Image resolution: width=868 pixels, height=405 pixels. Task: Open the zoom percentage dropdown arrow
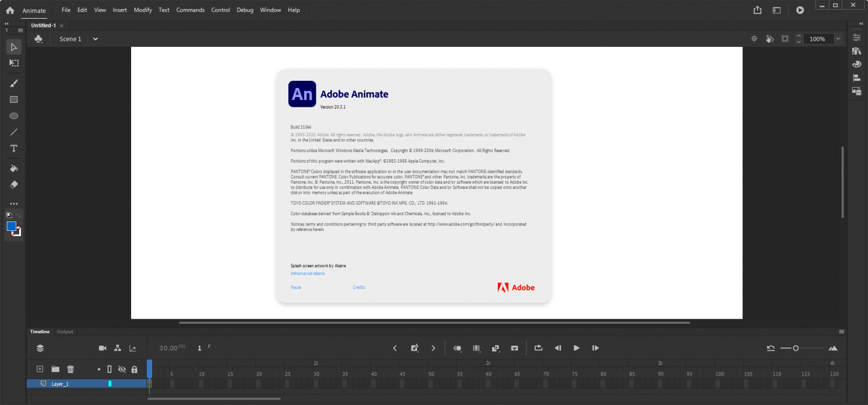(838, 39)
